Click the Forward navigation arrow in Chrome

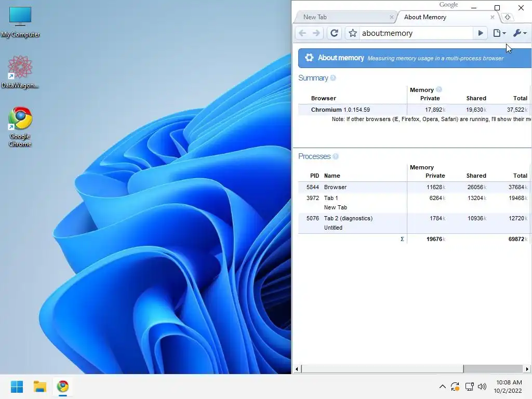coord(316,33)
